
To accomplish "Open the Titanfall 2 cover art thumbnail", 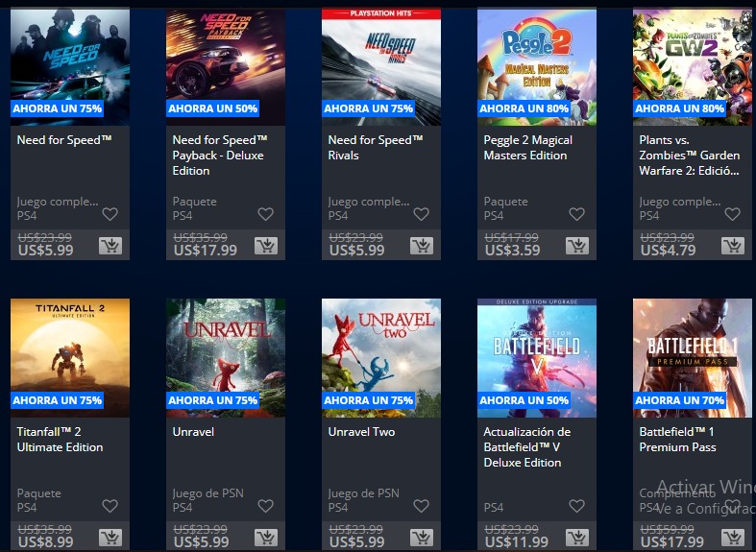I will tap(70, 358).
